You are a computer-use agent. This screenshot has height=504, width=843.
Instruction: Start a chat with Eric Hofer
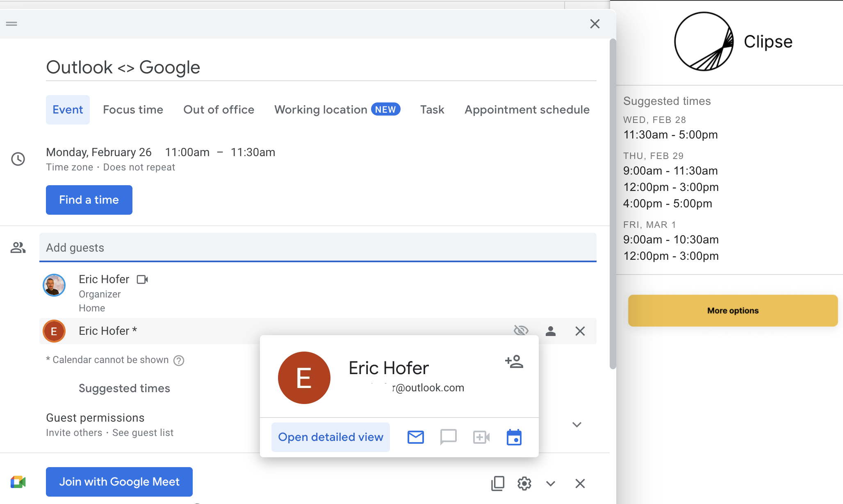[x=448, y=437]
